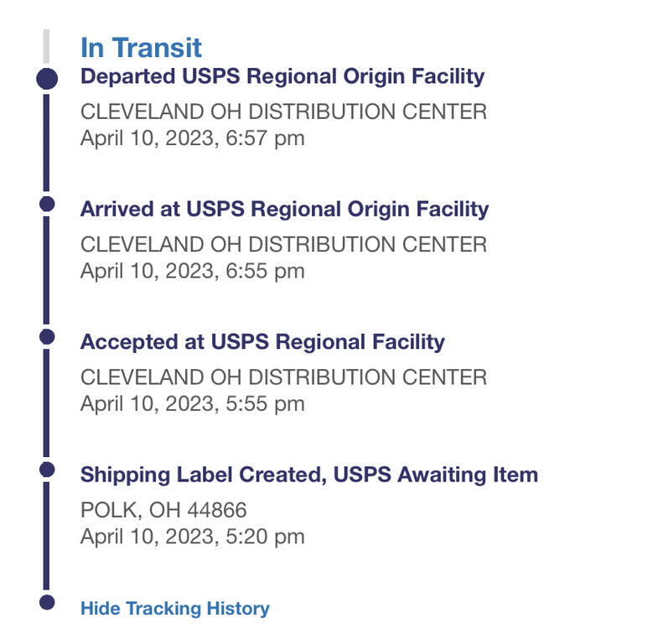Screen dimensions: 653x644
Task: Click the April 10, 2023, 5:20 pm timestamp
Action: click(193, 537)
